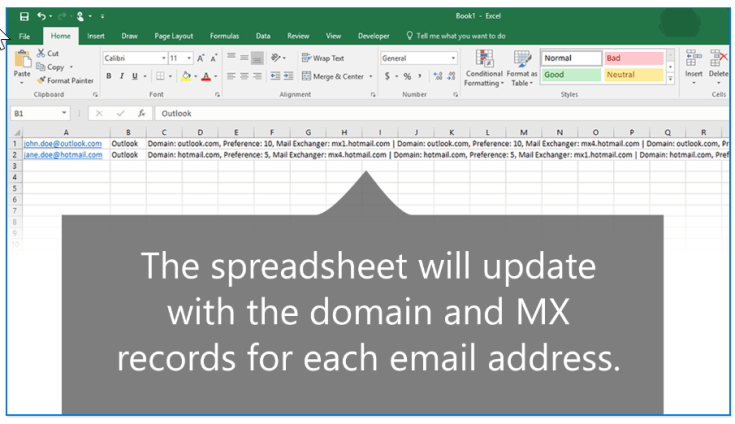Switch to the Developer tab
The height and width of the screenshot is (424, 735).
pos(374,36)
